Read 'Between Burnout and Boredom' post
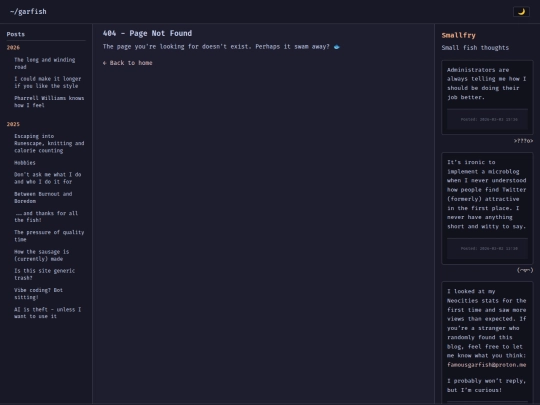The image size is (540, 405). pyautogui.click(x=43, y=197)
